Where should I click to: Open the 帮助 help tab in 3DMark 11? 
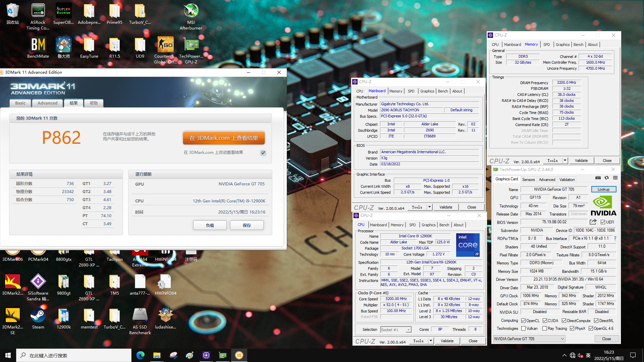(x=94, y=103)
